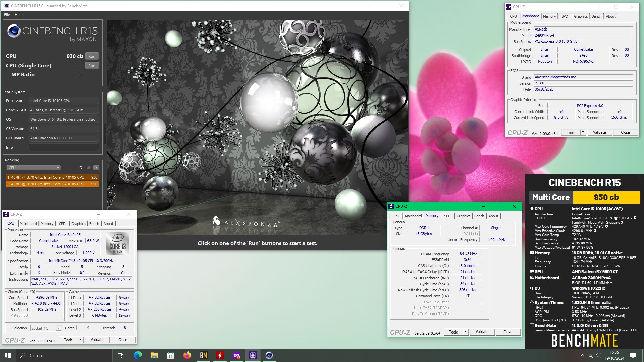
Task: Click the Info field in Cinebench
Action: coord(64,147)
